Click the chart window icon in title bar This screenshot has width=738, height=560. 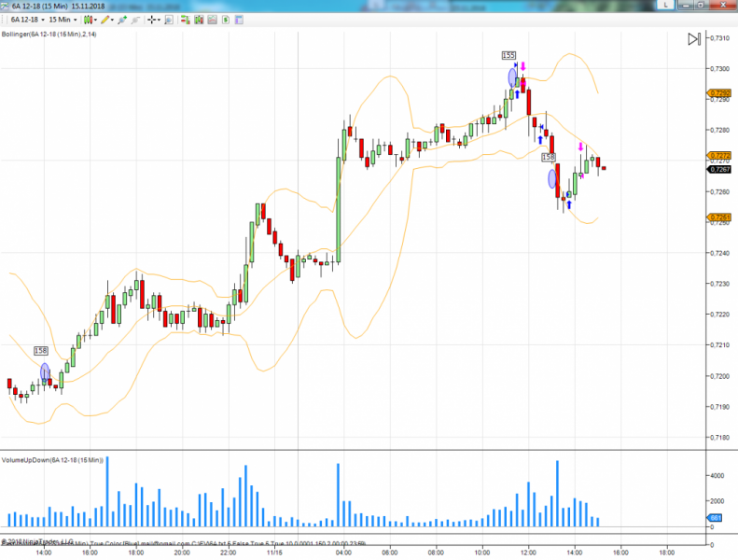5,7
